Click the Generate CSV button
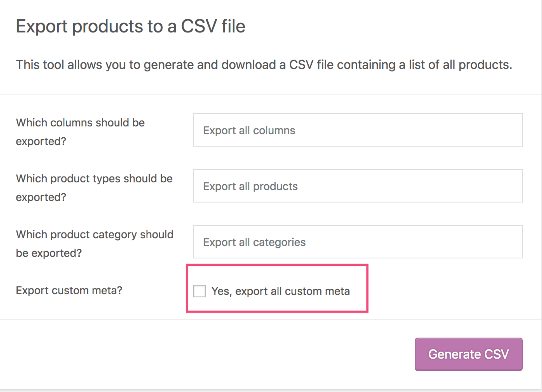The height and width of the screenshot is (392, 542). pos(469,354)
